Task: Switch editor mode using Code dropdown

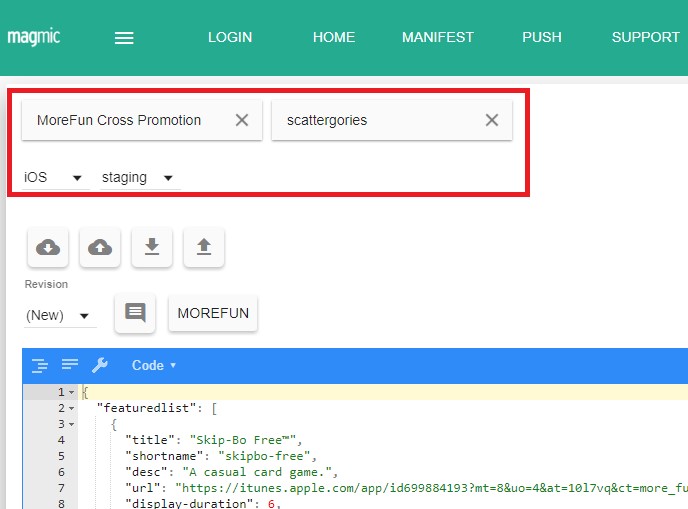Action: click(x=154, y=365)
